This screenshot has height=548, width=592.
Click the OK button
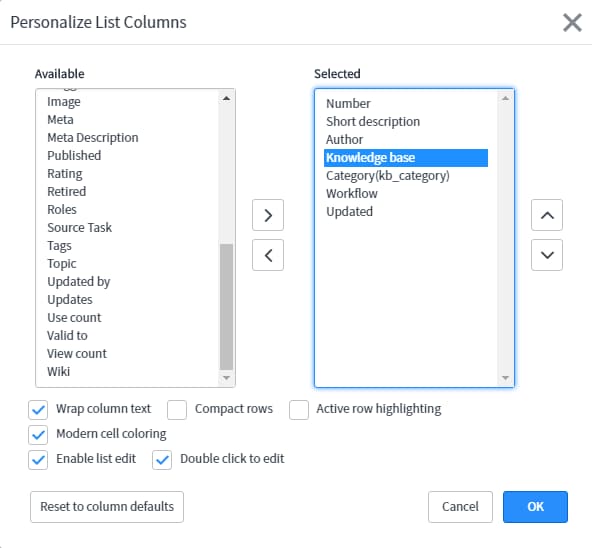[535, 507]
